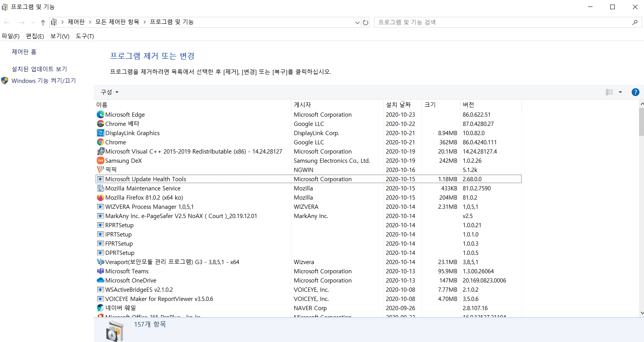This screenshot has height=342, width=644.
Task: Click the Veraport program icon
Action: [101, 262]
